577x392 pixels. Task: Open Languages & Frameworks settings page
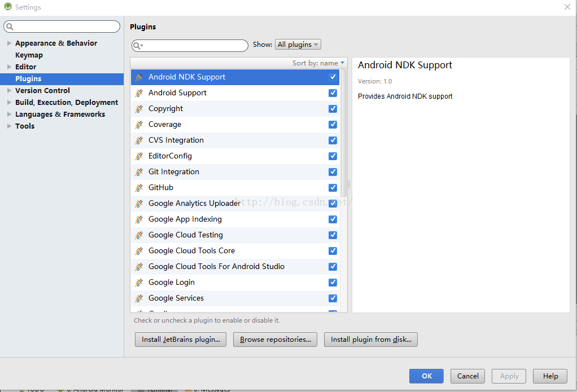coord(60,114)
